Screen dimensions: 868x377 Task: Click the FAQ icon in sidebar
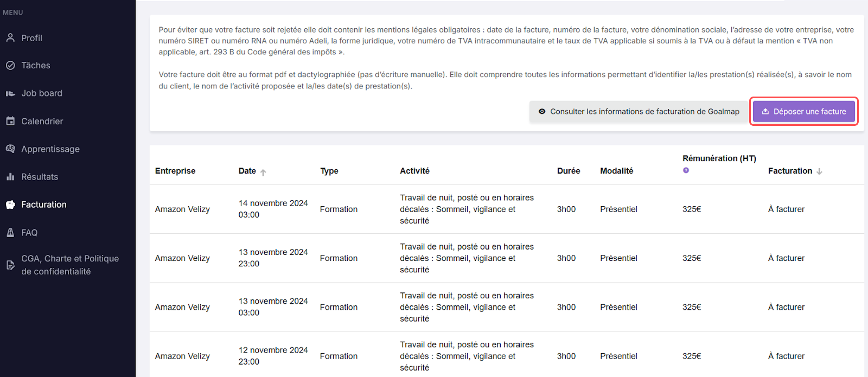[x=10, y=233]
